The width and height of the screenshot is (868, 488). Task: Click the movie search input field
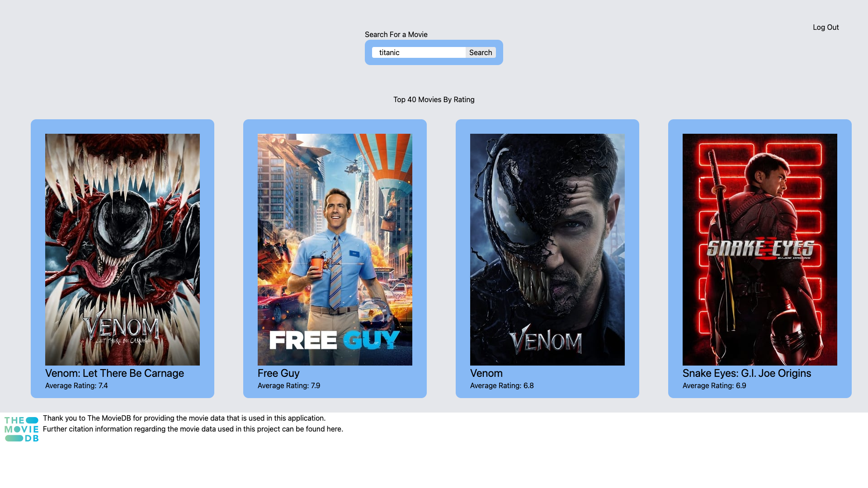point(418,52)
